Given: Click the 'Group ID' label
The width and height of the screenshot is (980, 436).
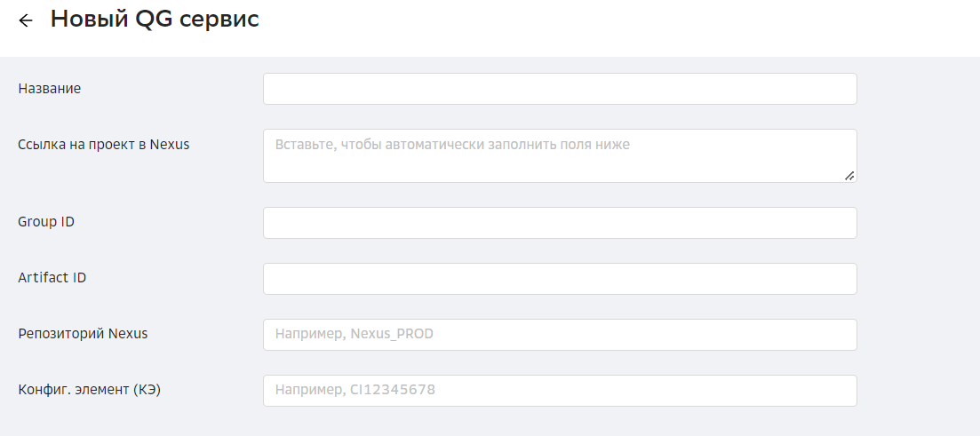Looking at the screenshot, I should point(46,222).
